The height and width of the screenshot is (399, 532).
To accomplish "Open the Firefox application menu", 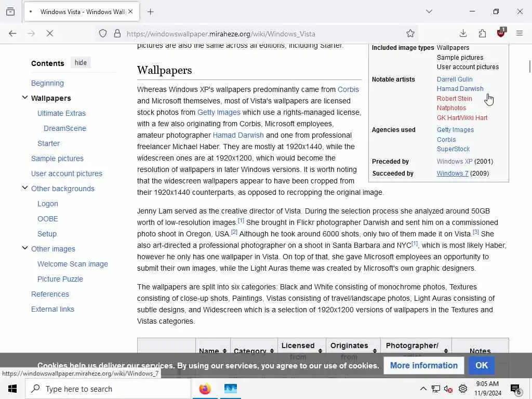I will point(520,33).
